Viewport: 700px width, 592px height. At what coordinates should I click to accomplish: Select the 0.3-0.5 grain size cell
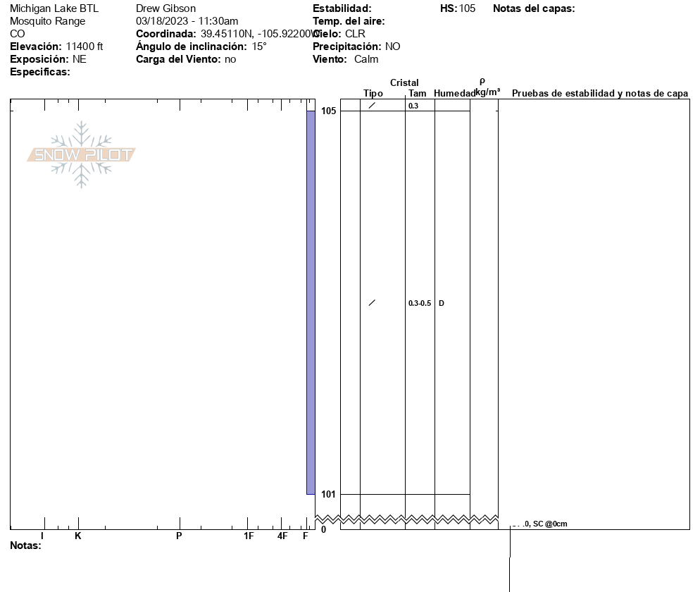tap(420, 303)
